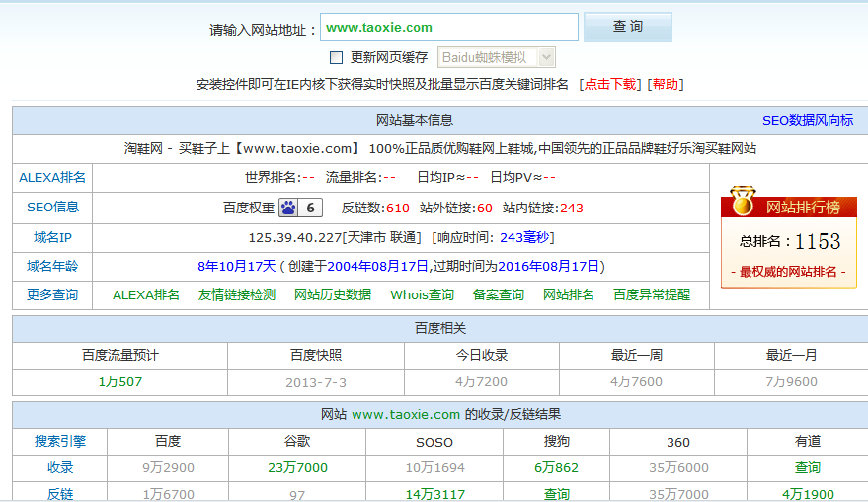Click the gold medal ranking icon
The width and height of the screenshot is (868, 502).
click(x=745, y=203)
